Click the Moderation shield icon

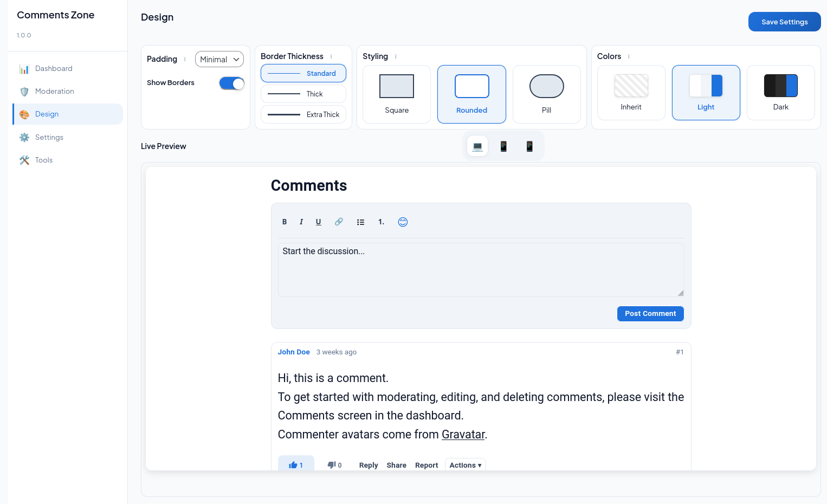[24, 92]
